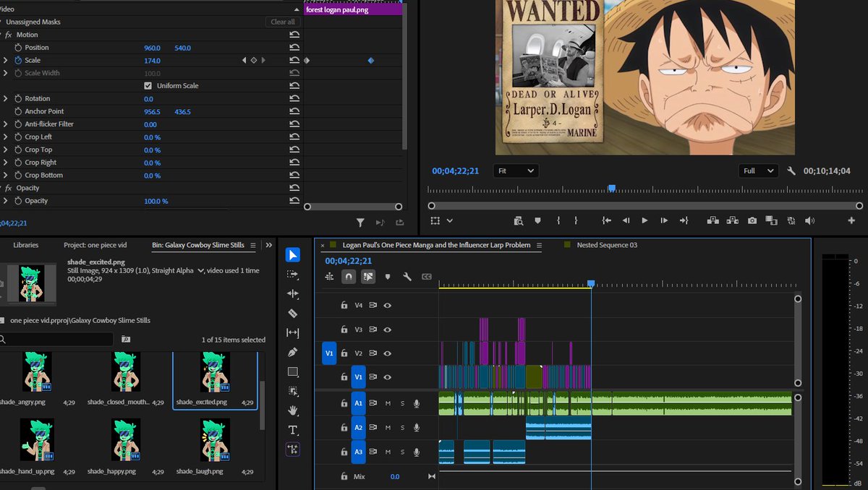
Task: Click the Effect Controls filter icon
Action: click(x=360, y=223)
